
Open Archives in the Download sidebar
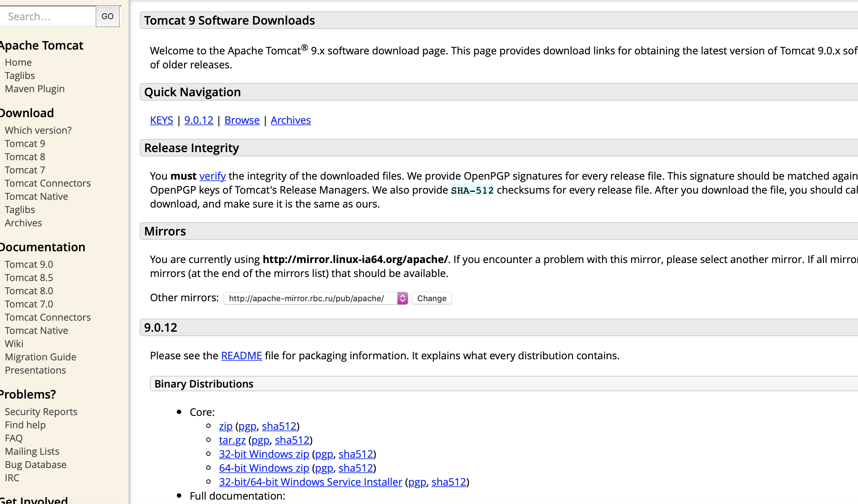(24, 223)
